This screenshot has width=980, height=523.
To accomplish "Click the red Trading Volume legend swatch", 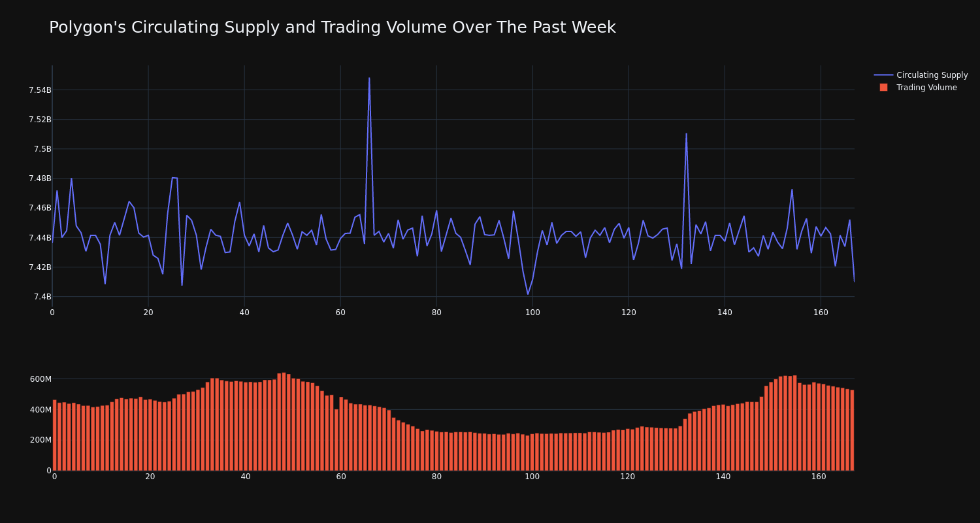I will pyautogui.click(x=883, y=88).
